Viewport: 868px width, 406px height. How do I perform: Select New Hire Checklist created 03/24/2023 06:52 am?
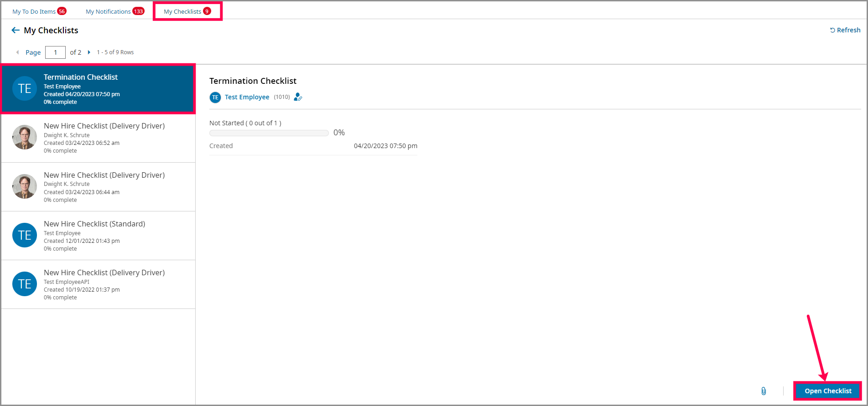point(98,138)
